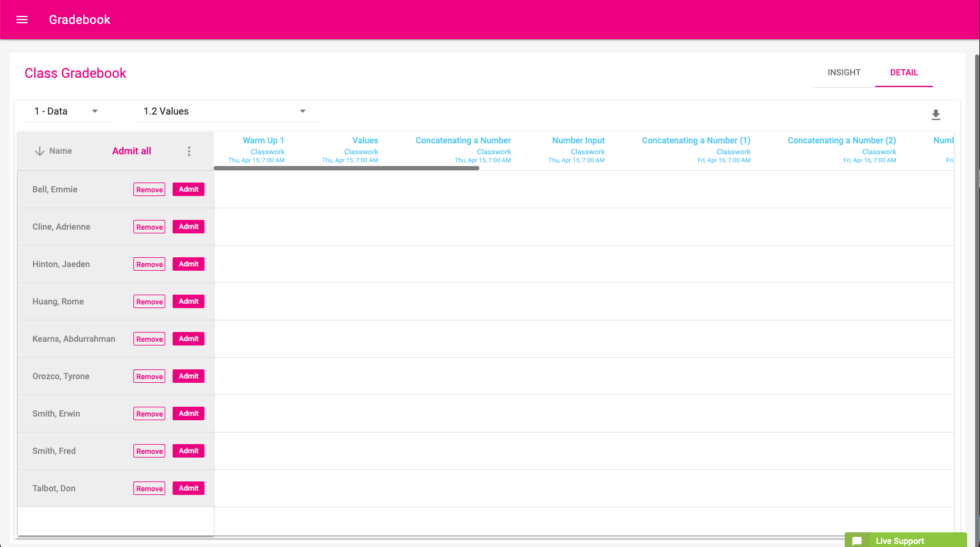Admit Kearns, Abdurrahman
This screenshot has height=547, width=980.
(x=189, y=339)
